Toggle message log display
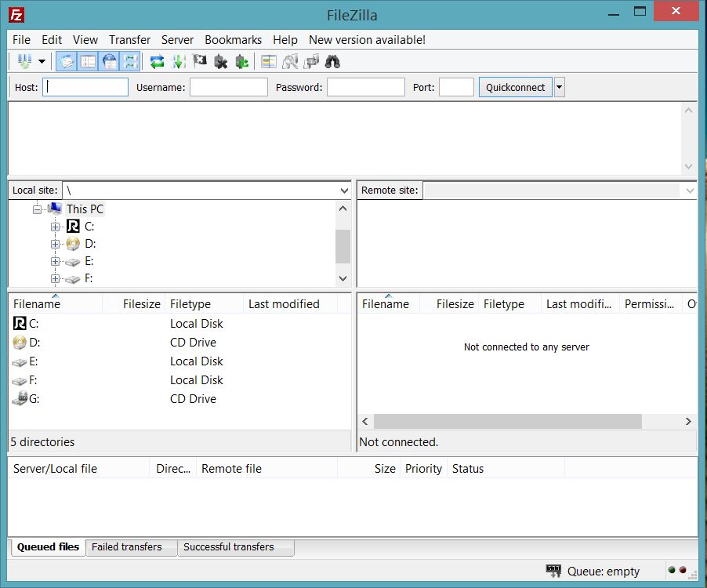Image resolution: width=707 pixels, height=588 pixels. (67, 61)
